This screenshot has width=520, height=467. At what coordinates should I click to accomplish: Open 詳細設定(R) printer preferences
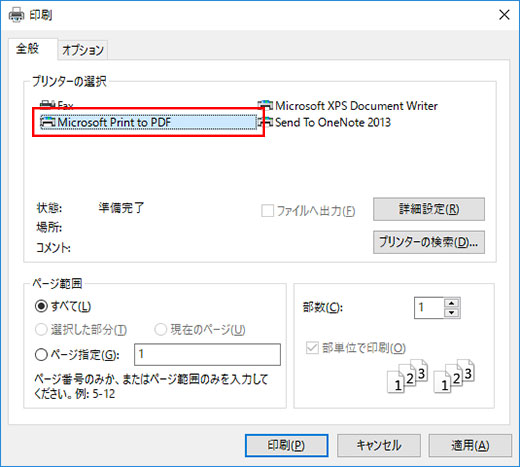tap(429, 209)
